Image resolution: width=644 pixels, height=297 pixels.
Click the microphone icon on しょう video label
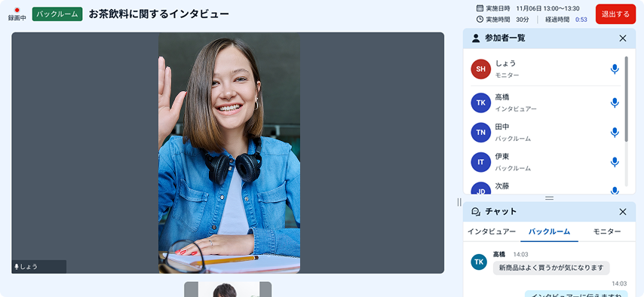pos(17,267)
